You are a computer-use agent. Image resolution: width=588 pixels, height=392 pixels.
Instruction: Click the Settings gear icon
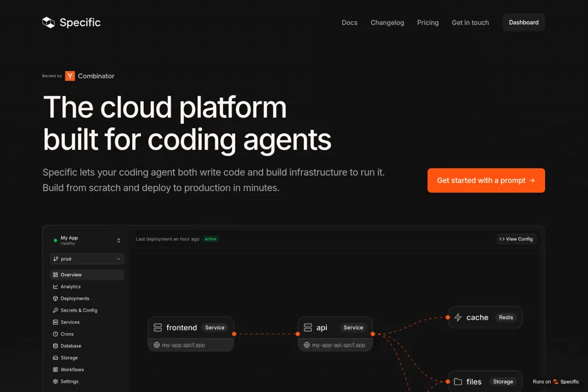coord(56,382)
